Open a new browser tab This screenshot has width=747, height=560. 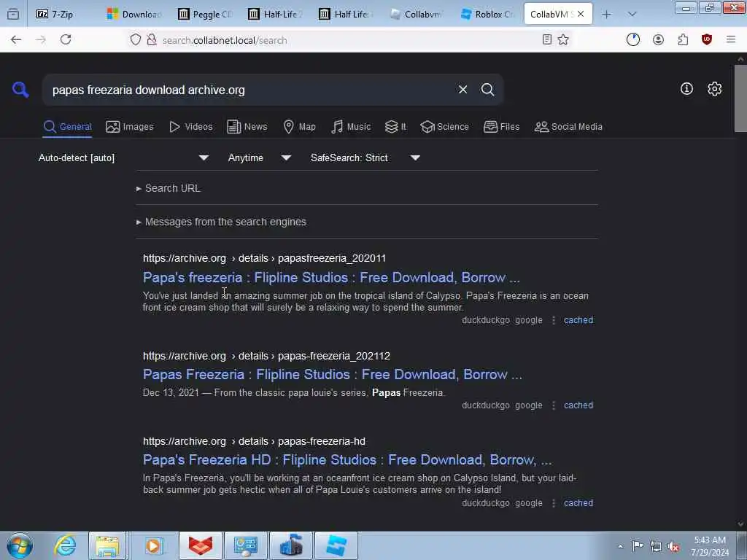pyautogui.click(x=606, y=15)
